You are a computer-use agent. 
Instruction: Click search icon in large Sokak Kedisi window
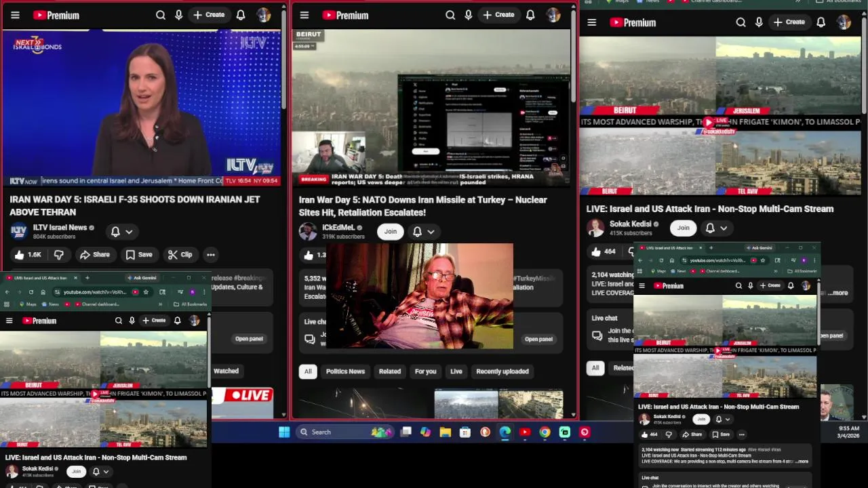coord(741,22)
